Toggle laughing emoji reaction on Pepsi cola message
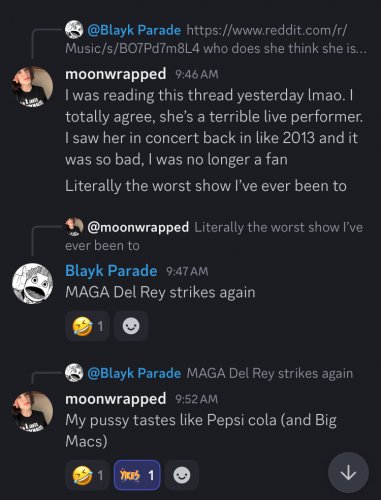 click(87, 475)
